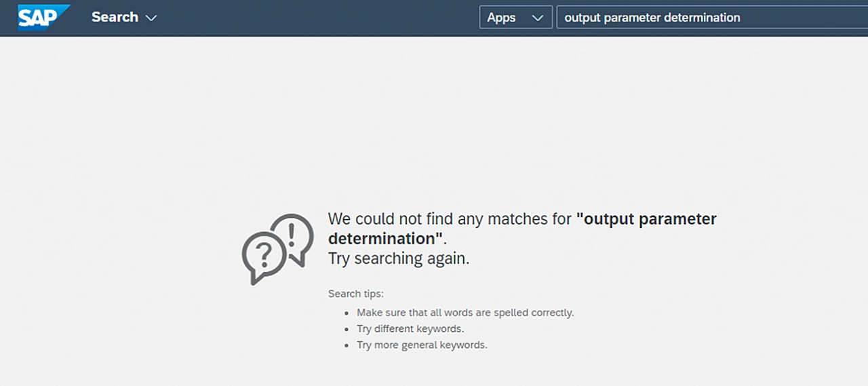Click the SAP logo
The image size is (868, 386).
coord(44,17)
